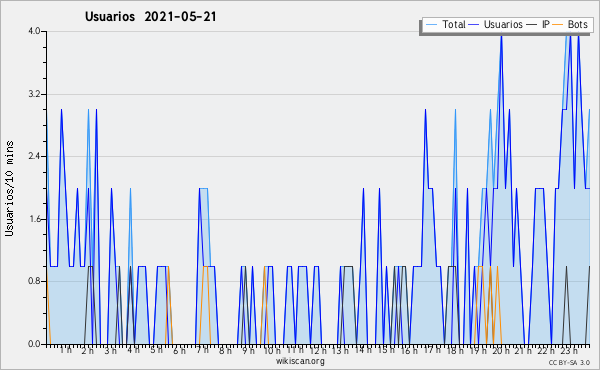Viewport: 600px width, 370px height.
Task: Click the '14 h' x-axis label
Action: click(363, 350)
